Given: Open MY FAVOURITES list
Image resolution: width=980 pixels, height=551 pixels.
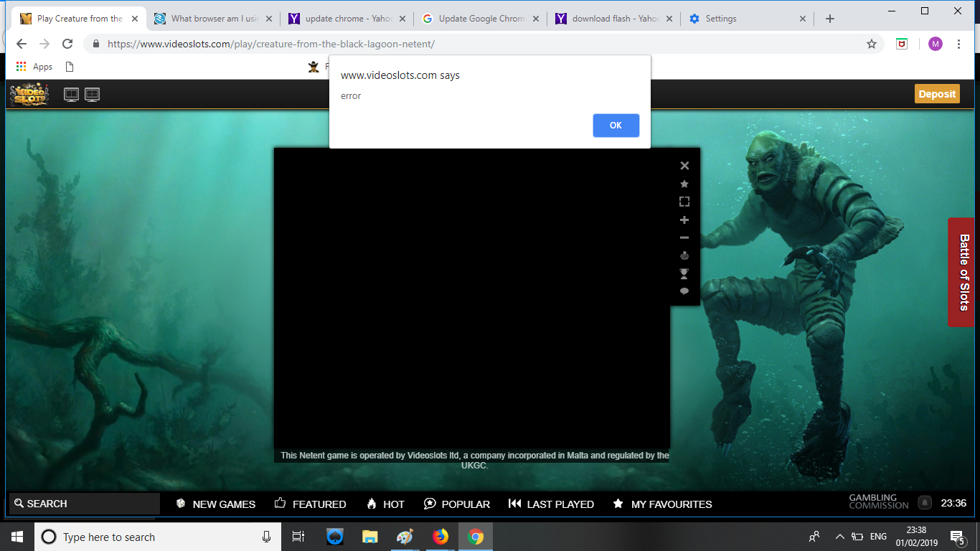Looking at the screenshot, I should [x=662, y=504].
